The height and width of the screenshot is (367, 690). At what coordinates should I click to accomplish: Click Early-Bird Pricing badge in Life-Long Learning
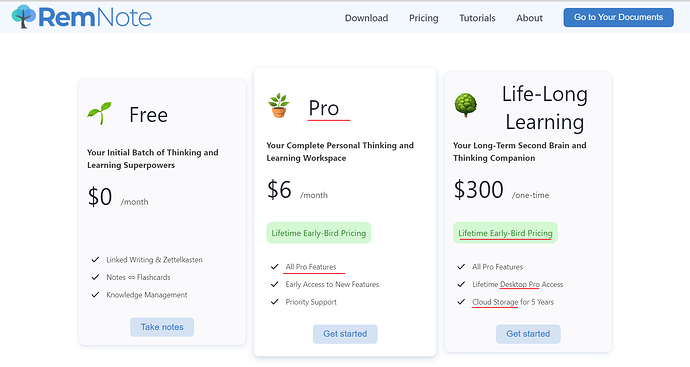[505, 233]
